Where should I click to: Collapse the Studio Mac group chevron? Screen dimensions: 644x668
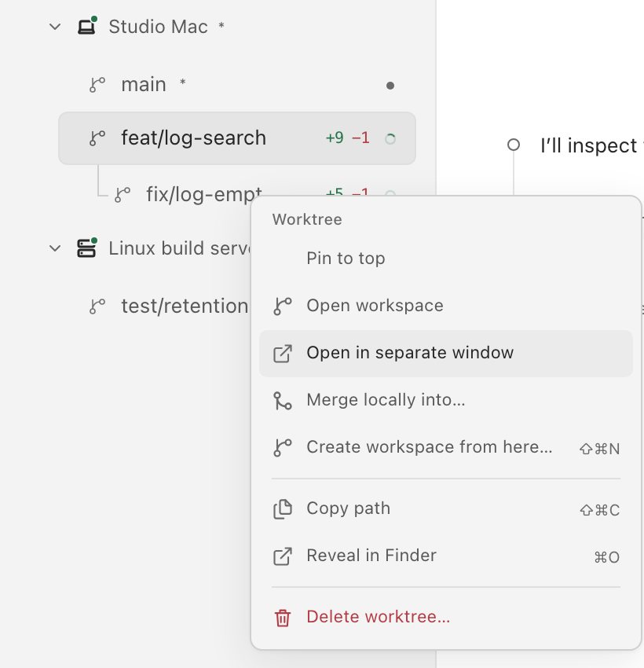[x=55, y=27]
